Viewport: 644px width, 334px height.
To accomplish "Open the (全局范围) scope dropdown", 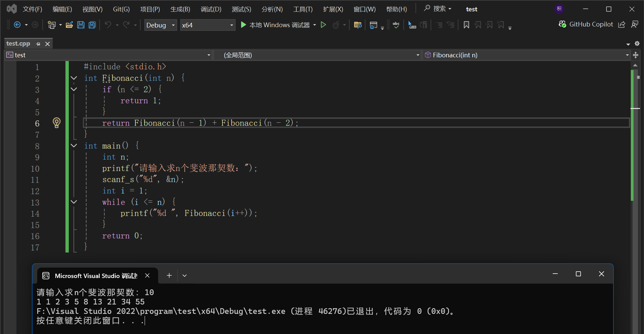I will 318,55.
